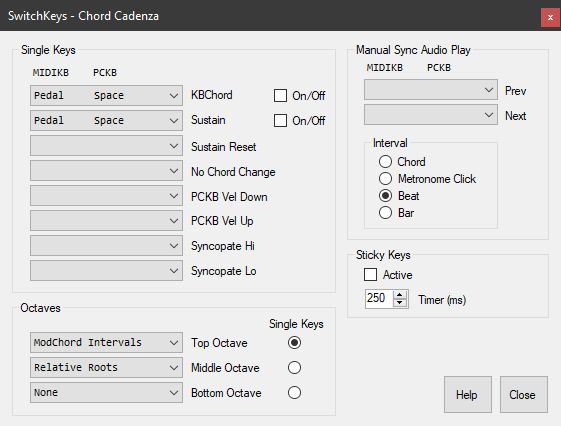Open the Sustain key dropdown
Image resolution: width=561 pixels, height=426 pixels.
click(x=106, y=121)
